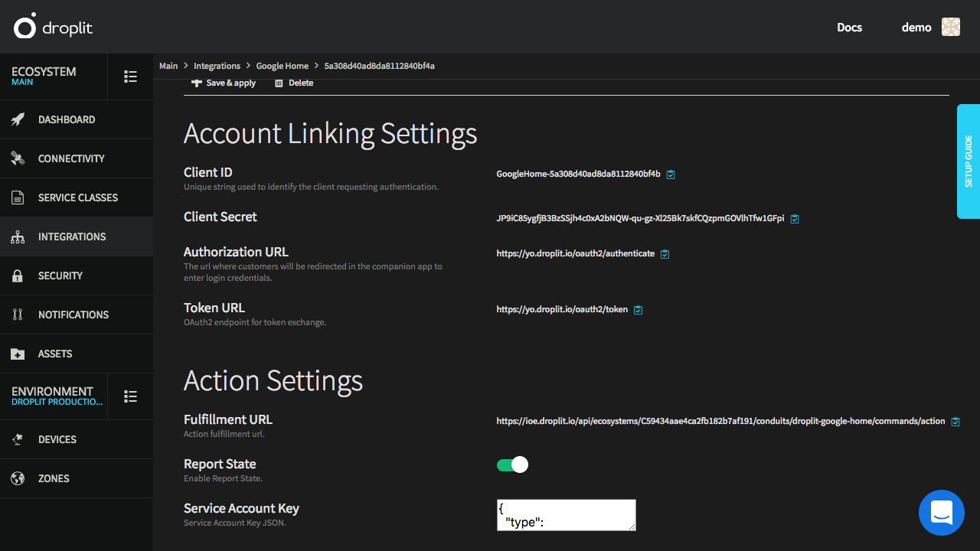Go to Main breadcrumb
980x551 pixels.
[168, 66]
